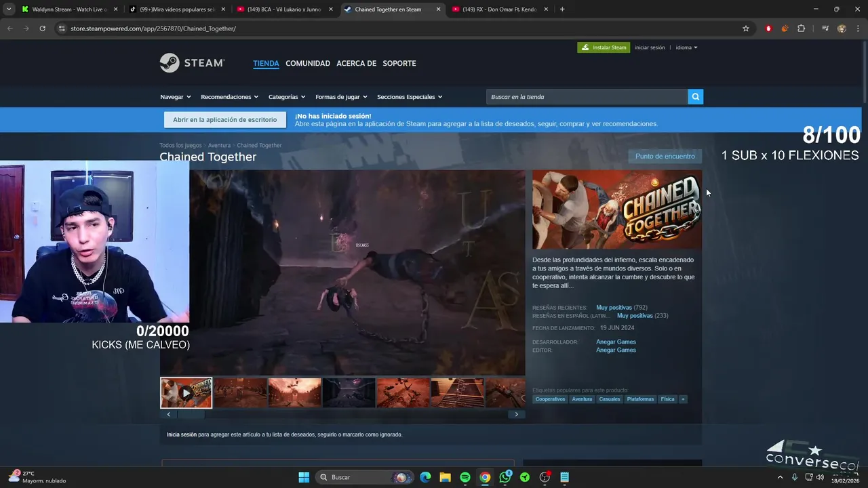Open Punto de encuentro button
The image size is (868, 488).
(x=665, y=157)
